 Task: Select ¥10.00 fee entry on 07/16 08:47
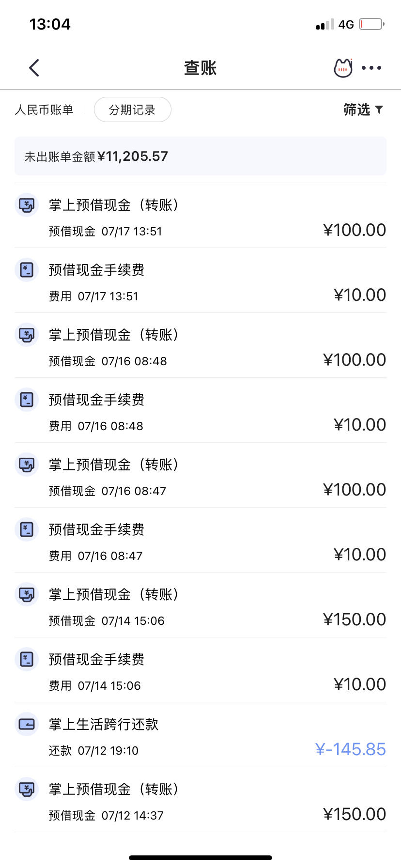200,540
